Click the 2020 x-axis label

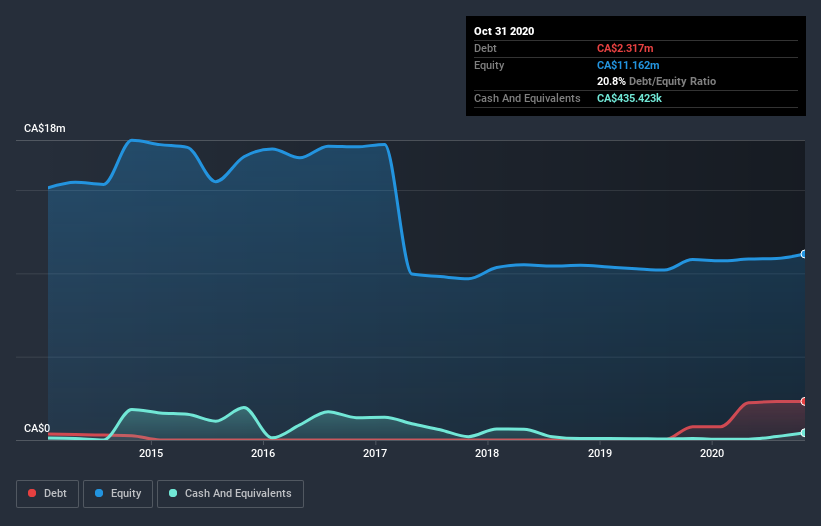click(x=712, y=453)
